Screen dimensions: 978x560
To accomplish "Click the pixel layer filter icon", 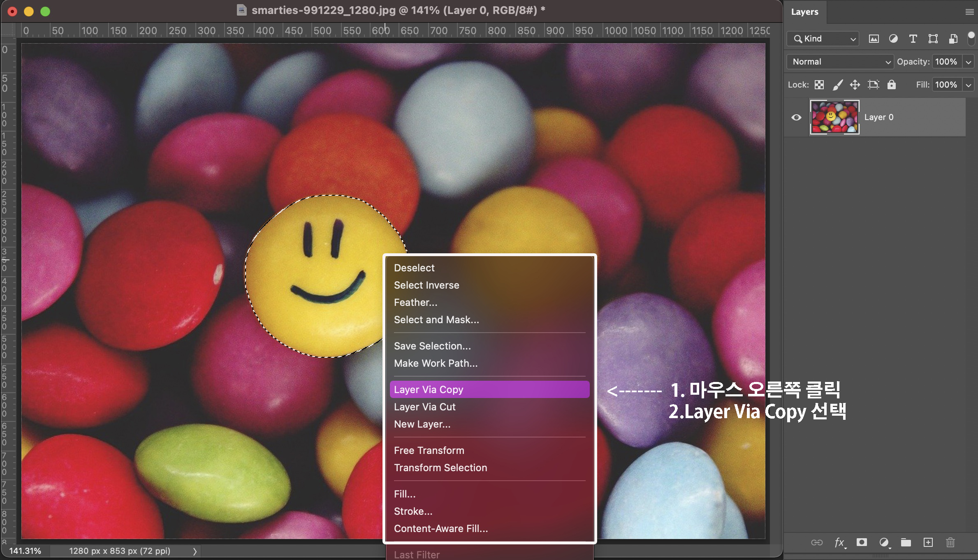I will [x=874, y=39].
